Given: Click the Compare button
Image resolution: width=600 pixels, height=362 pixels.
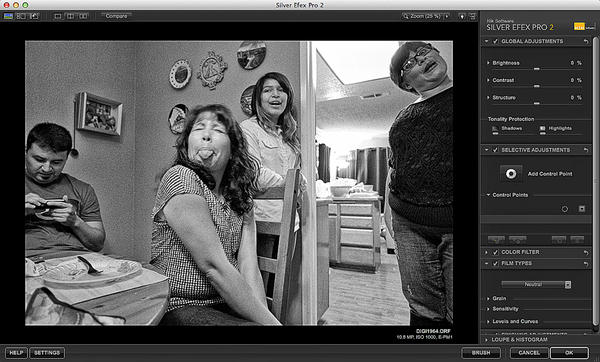Looking at the screenshot, I should [116, 16].
